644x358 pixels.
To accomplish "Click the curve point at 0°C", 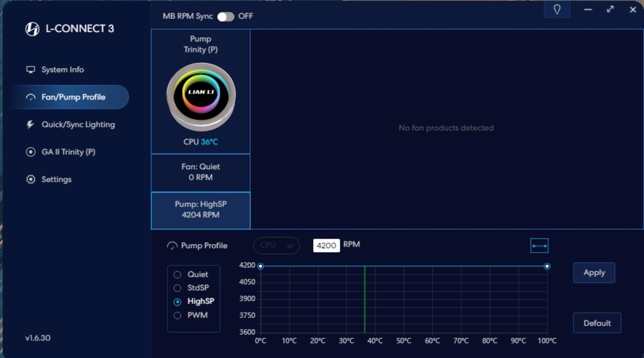I will tap(260, 266).
